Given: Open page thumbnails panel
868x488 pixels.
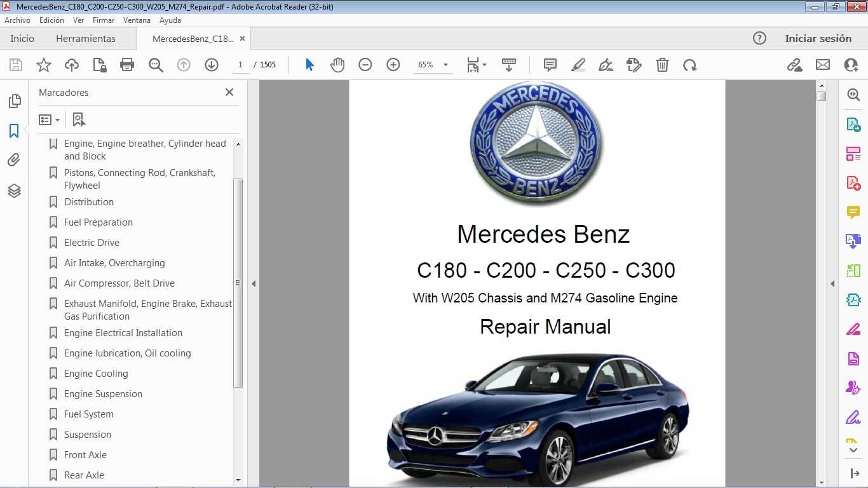Looking at the screenshot, I should (x=14, y=101).
